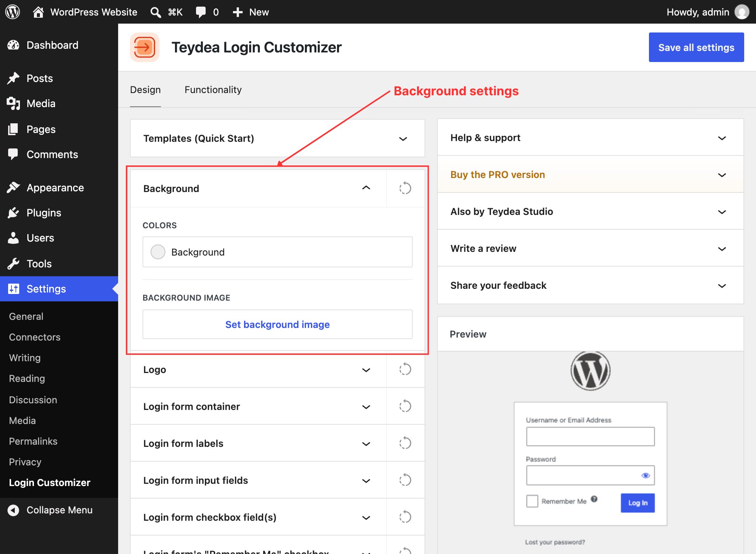The height and width of the screenshot is (554, 756).
Task: Open the WordPress logo menu in admin bar
Action: pyautogui.click(x=13, y=12)
